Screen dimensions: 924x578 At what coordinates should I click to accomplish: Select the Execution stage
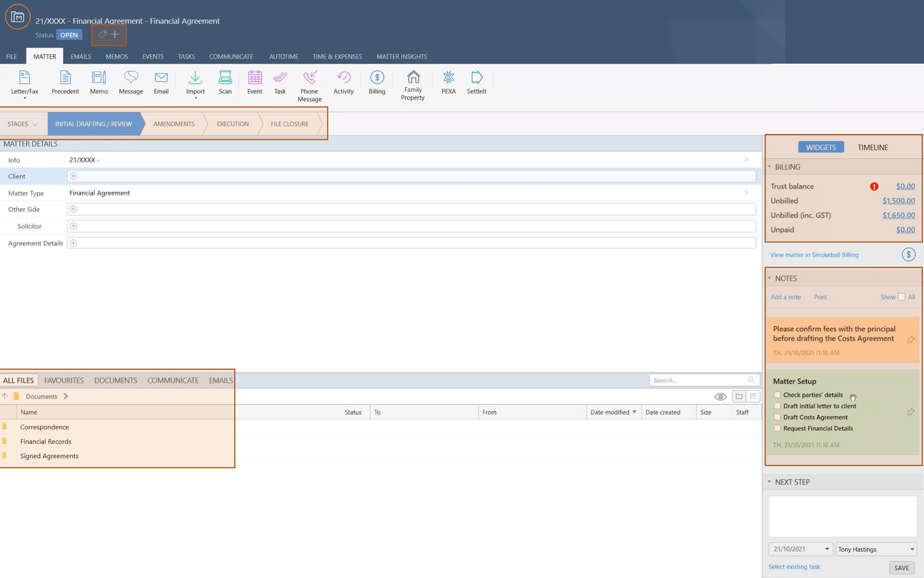tap(232, 124)
